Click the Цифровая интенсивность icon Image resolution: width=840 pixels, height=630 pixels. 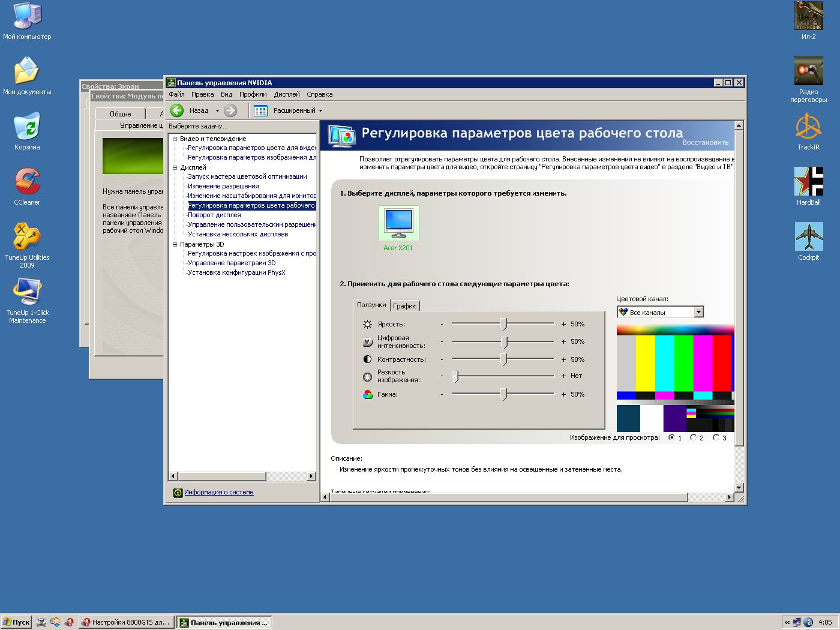click(x=368, y=342)
